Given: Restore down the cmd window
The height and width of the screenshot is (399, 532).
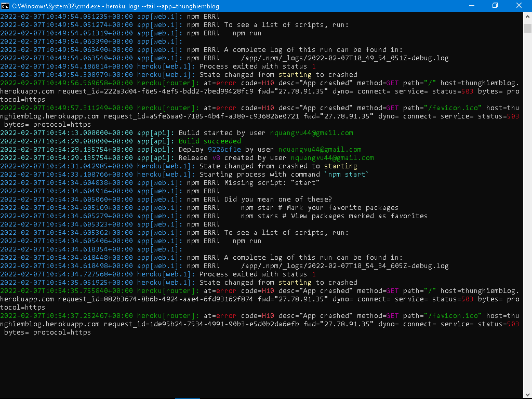Looking at the screenshot, I should coord(495,6).
